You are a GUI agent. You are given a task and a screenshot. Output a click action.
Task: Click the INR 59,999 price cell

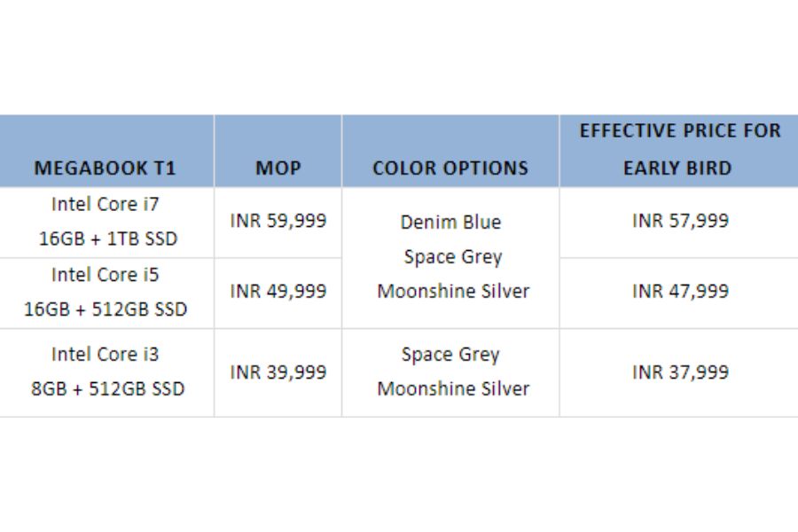click(x=278, y=221)
